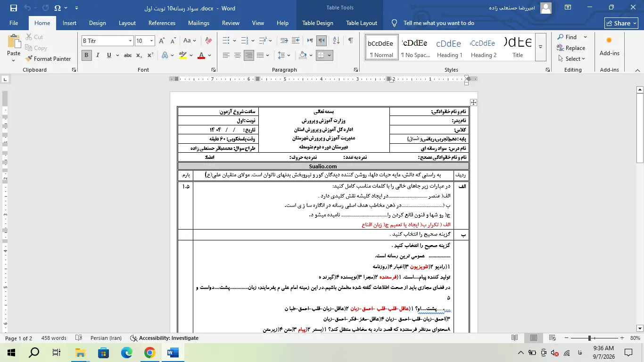Expand the font color dropdown arrow
The image size is (644, 362).
tap(210, 55)
